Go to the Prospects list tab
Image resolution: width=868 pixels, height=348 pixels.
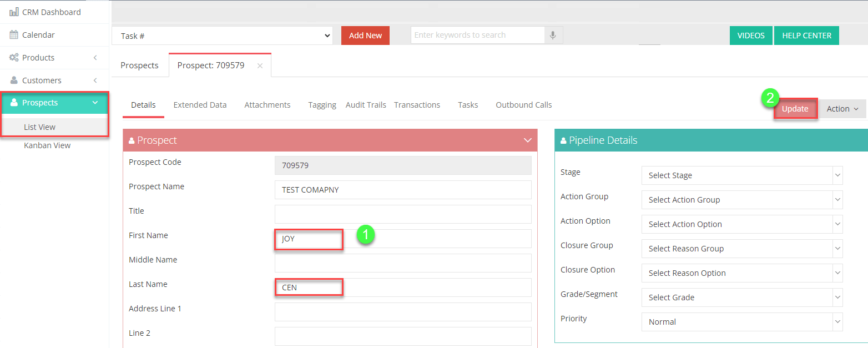[x=140, y=65]
